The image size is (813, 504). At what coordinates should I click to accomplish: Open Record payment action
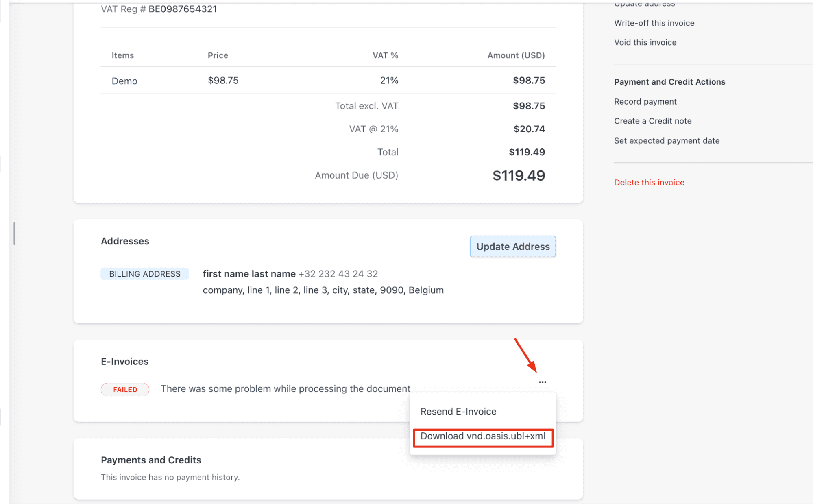(645, 102)
